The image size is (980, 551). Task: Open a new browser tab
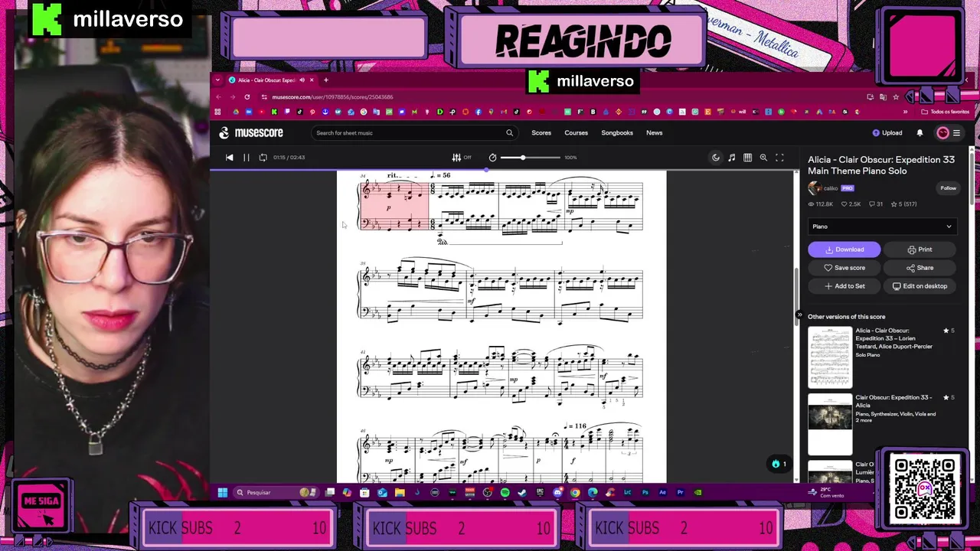325,80
